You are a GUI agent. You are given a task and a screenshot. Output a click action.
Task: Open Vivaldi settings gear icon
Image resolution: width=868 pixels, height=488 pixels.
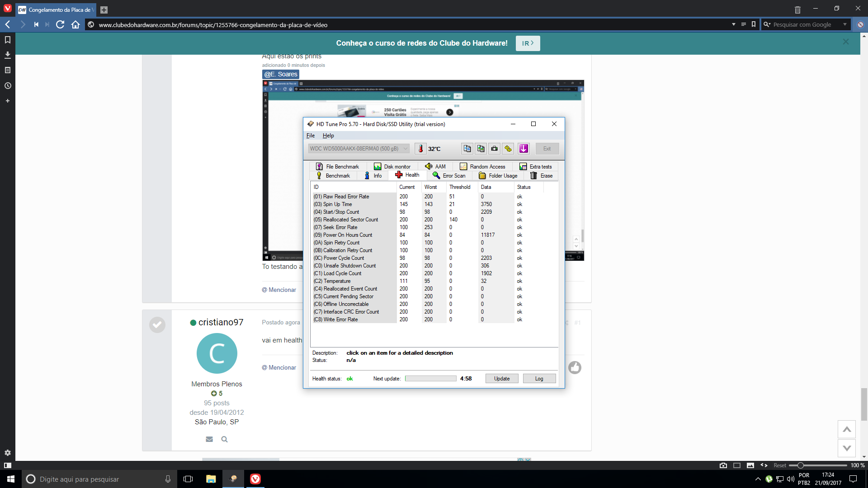coord(8,453)
